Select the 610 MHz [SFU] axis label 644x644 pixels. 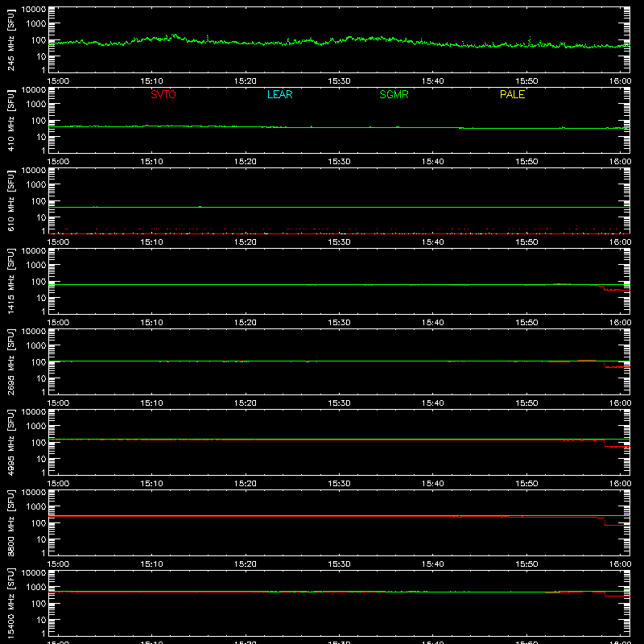tap(10, 200)
